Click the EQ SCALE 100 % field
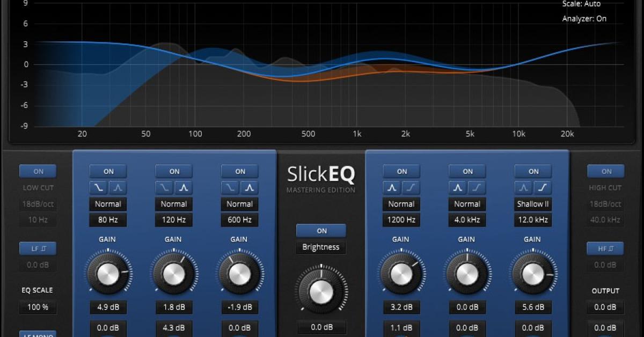The height and width of the screenshot is (337, 644). point(38,307)
